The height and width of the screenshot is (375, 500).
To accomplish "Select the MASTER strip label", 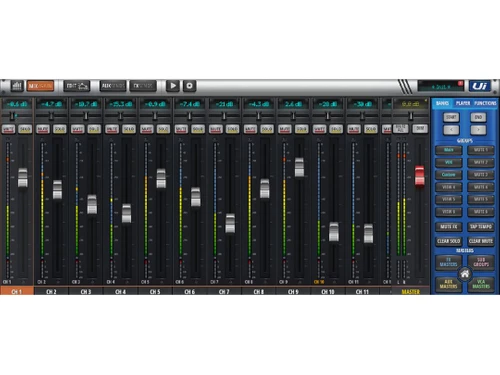I will [411, 291].
